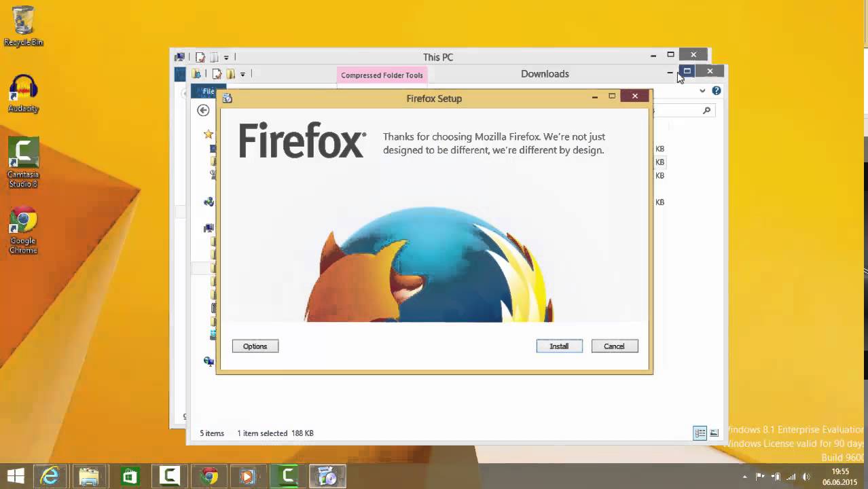The width and height of the screenshot is (868, 489).
Task: Select the Google Chrome desktop shortcut
Action: pos(23,230)
